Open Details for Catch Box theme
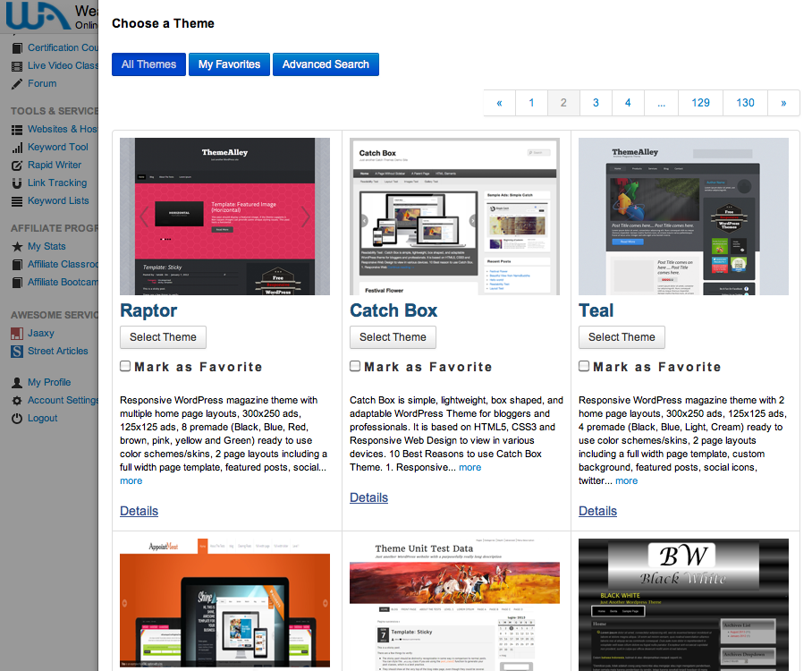This screenshot has width=812, height=671. [x=368, y=497]
